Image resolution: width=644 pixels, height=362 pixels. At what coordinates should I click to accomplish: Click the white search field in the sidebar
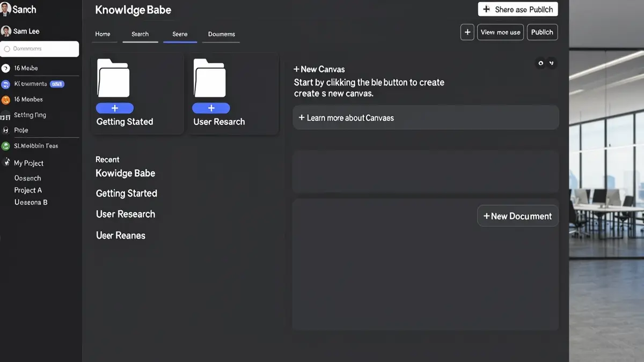[40, 49]
